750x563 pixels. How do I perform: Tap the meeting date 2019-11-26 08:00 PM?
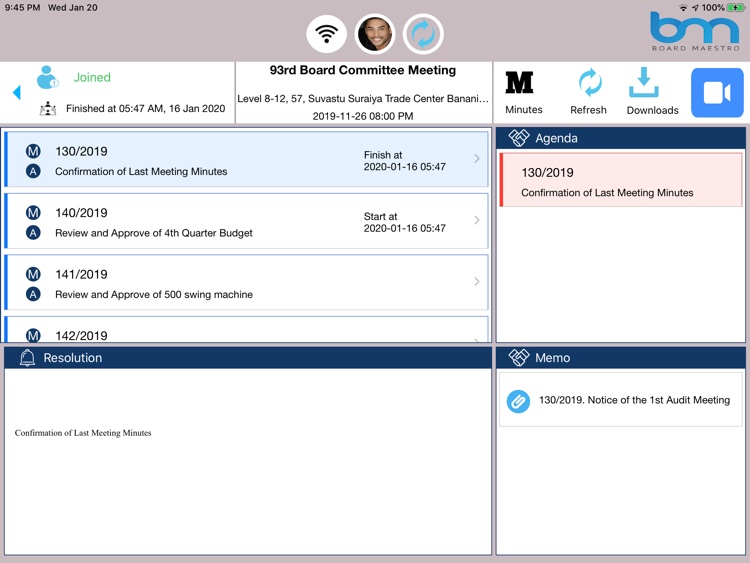363,116
